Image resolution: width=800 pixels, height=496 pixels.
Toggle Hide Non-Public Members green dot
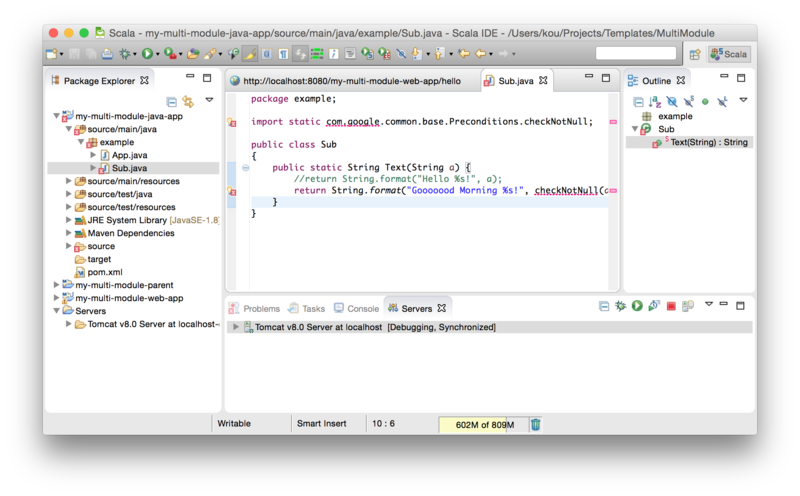coord(705,102)
